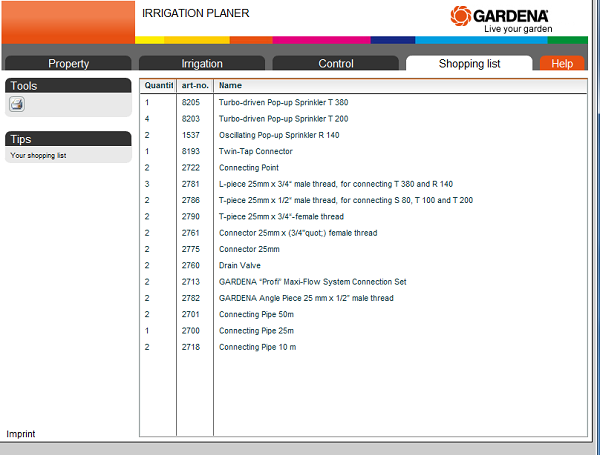
Task: Click the Tools panel header
Action: click(68, 85)
